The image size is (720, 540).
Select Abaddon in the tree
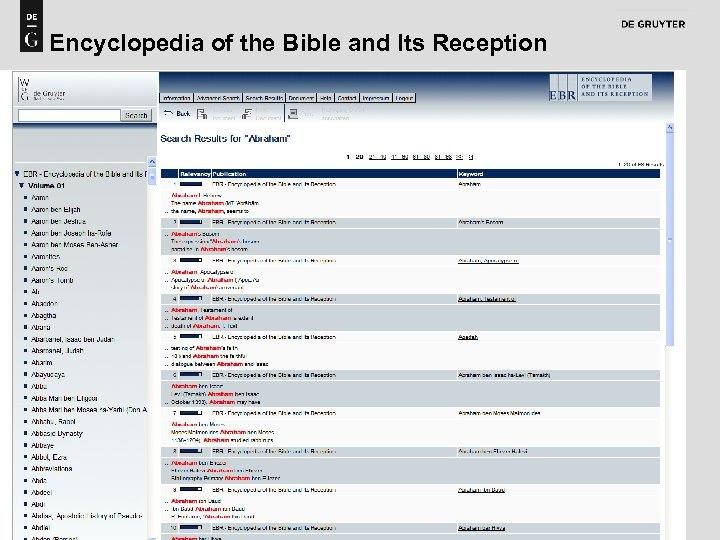click(x=44, y=304)
